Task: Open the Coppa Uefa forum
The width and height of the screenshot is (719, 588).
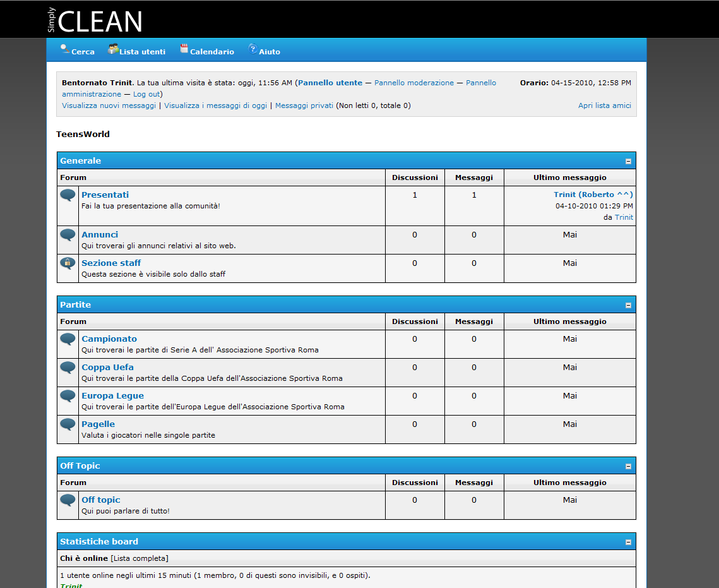Action: click(107, 367)
